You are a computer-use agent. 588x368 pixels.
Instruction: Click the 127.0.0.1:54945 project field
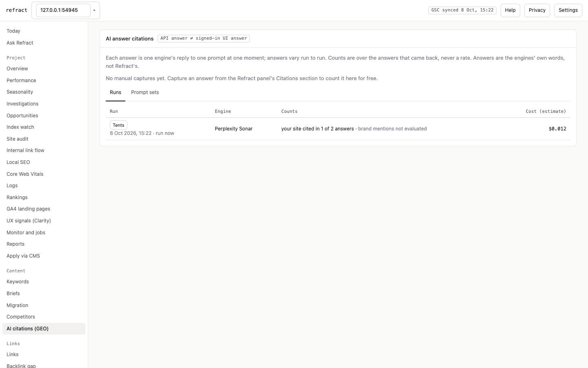click(63, 10)
